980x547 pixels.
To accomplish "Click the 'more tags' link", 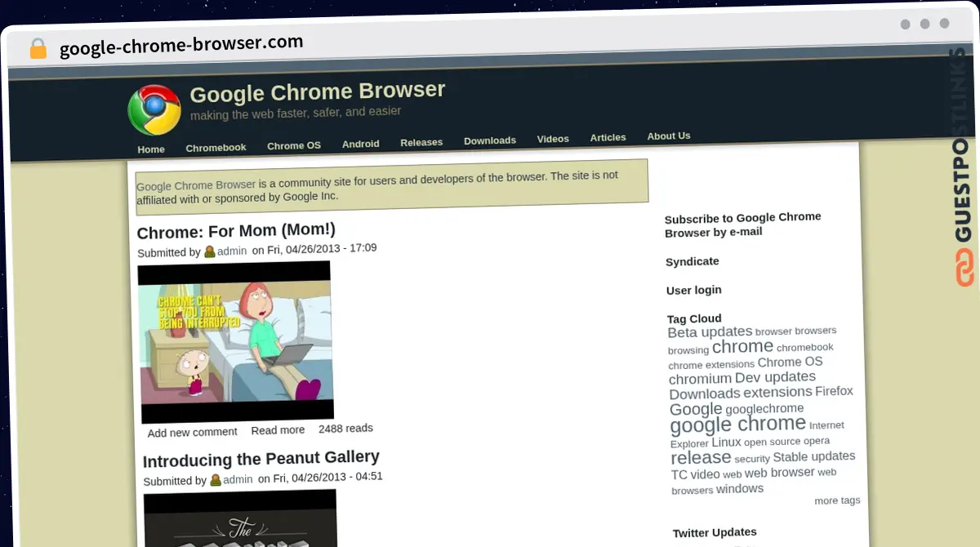I will point(836,500).
